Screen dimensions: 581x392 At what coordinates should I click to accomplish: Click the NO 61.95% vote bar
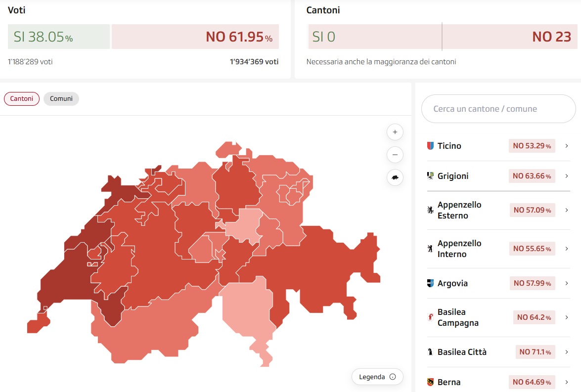pos(195,37)
